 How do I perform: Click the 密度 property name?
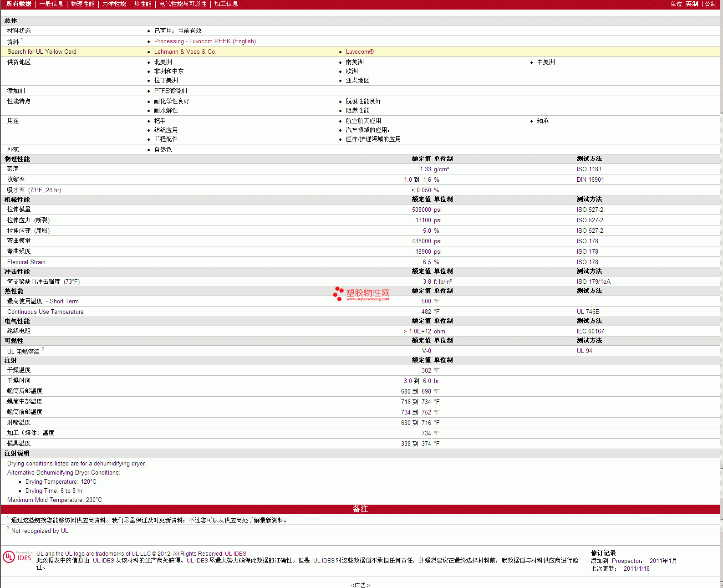click(x=13, y=169)
